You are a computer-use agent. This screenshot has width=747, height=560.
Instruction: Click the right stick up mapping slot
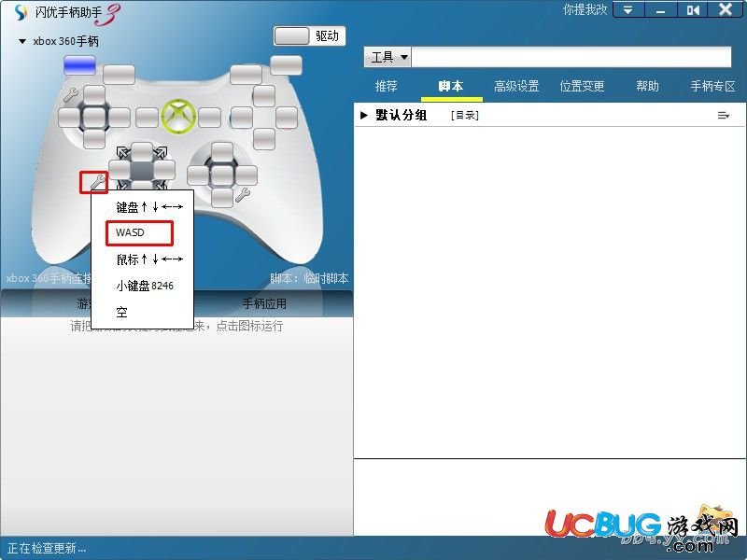pyautogui.click(x=222, y=153)
